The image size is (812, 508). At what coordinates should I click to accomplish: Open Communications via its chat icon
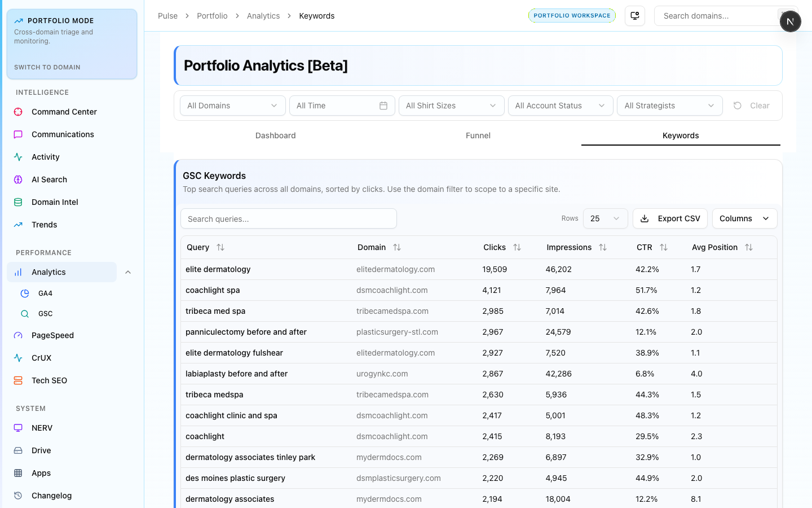18,134
